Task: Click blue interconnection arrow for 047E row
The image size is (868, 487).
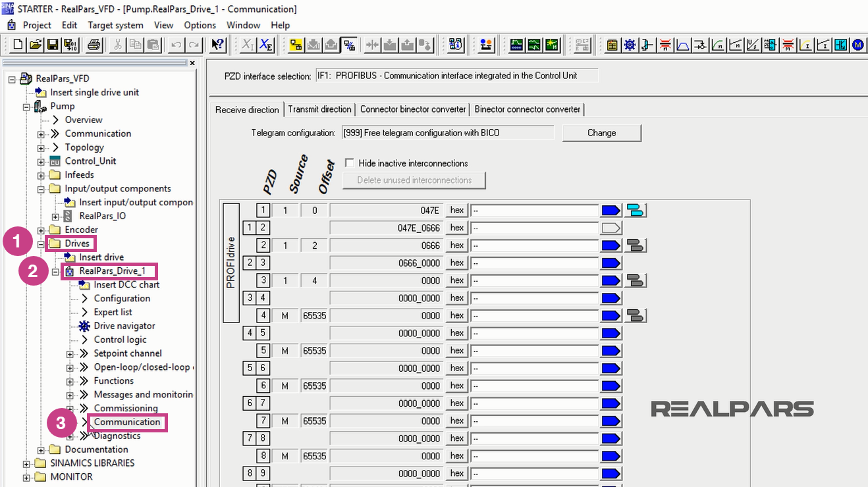Action: tap(611, 210)
